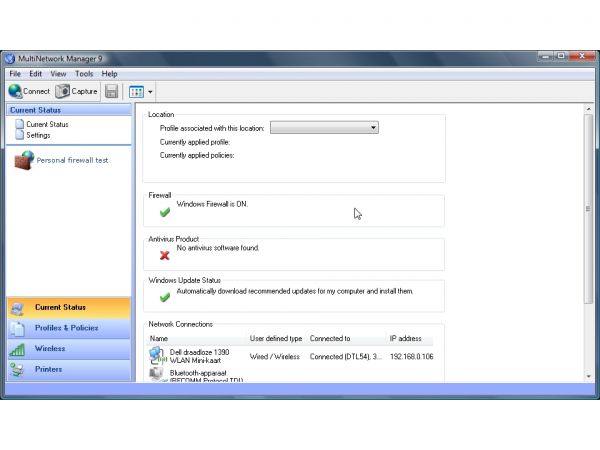Image resolution: width=600 pixels, height=450 pixels.
Task: Click the vertical scrollbar thumb
Action: click(589, 209)
